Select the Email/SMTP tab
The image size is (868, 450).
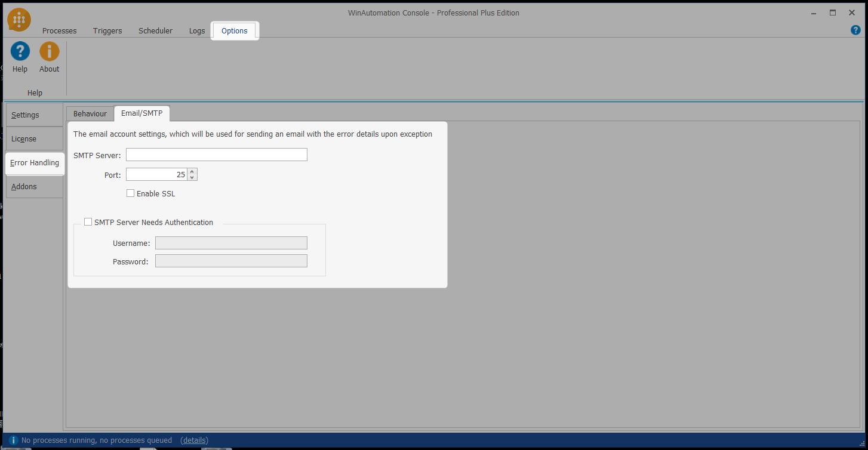pyautogui.click(x=141, y=113)
